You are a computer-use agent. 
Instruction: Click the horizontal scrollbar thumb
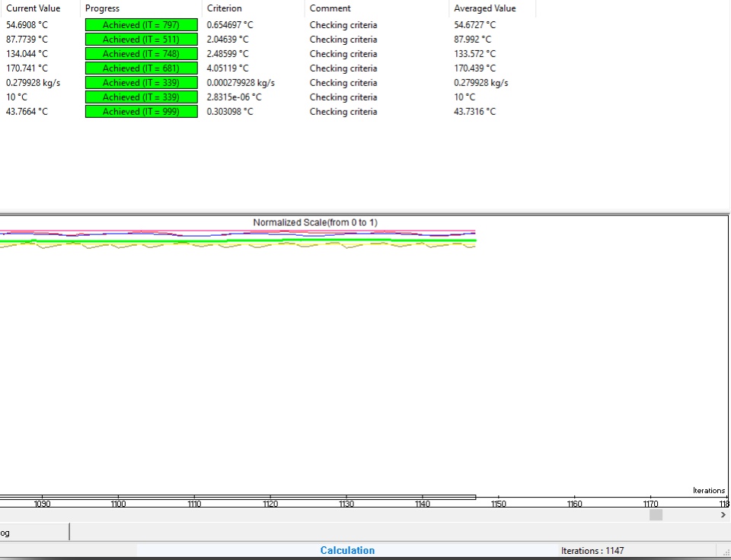point(656,515)
